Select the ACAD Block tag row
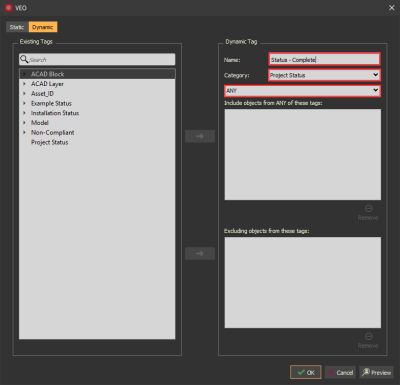 pos(97,74)
